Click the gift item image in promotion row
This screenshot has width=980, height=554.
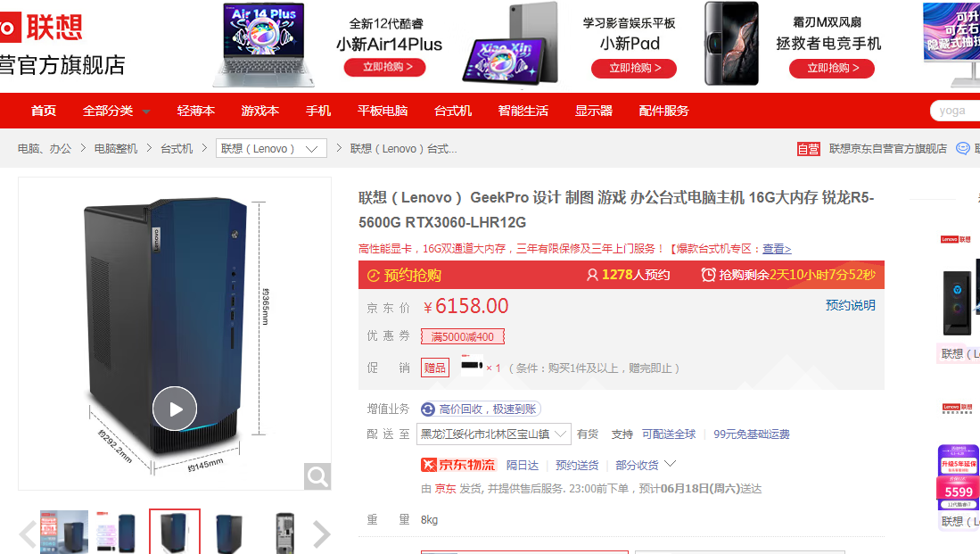pos(472,365)
